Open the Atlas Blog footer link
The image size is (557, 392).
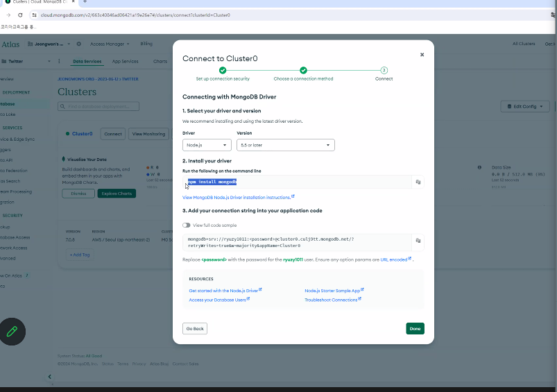point(159,364)
